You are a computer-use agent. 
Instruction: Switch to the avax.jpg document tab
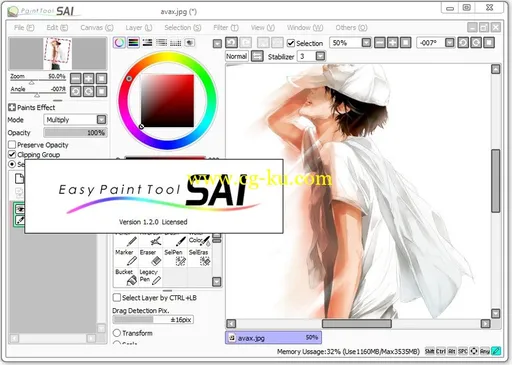click(273, 338)
